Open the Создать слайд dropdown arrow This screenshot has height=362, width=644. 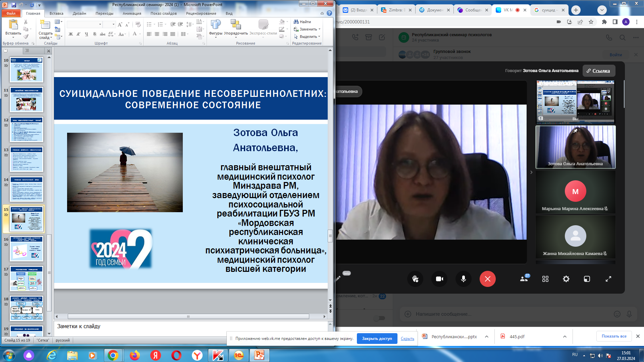[51, 38]
